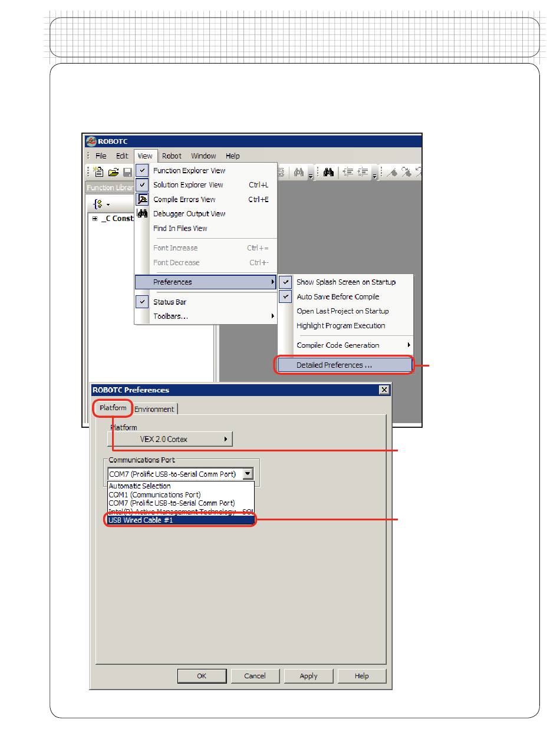Image resolution: width=560 pixels, height=739 pixels.
Task: Open the Robot menu
Action: tap(172, 156)
